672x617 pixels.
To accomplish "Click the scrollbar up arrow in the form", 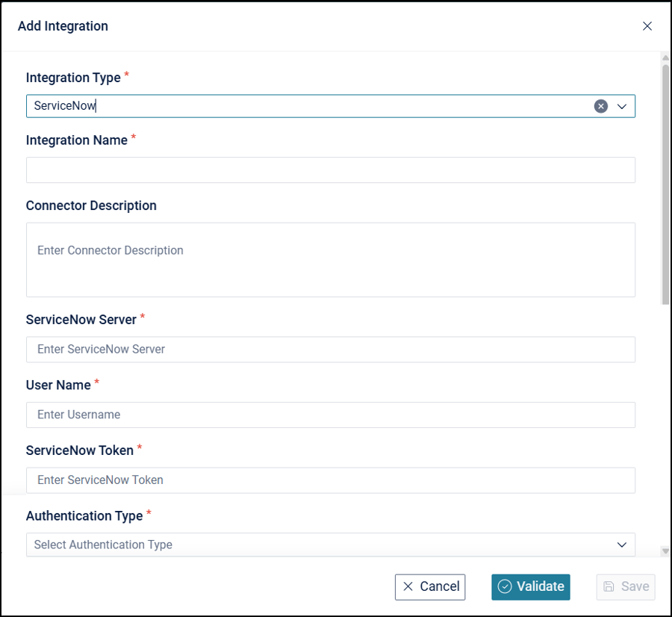I will [665, 58].
